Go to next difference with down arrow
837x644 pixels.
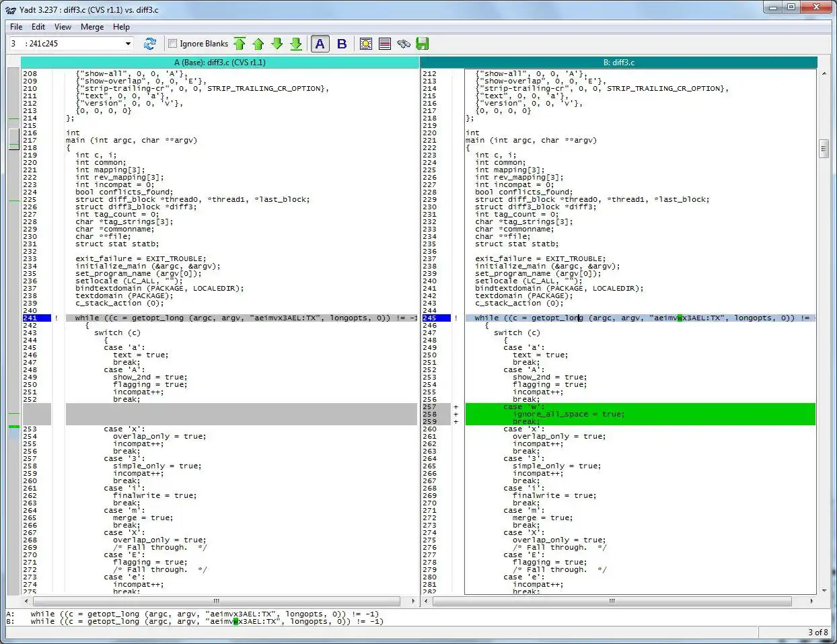(277, 44)
